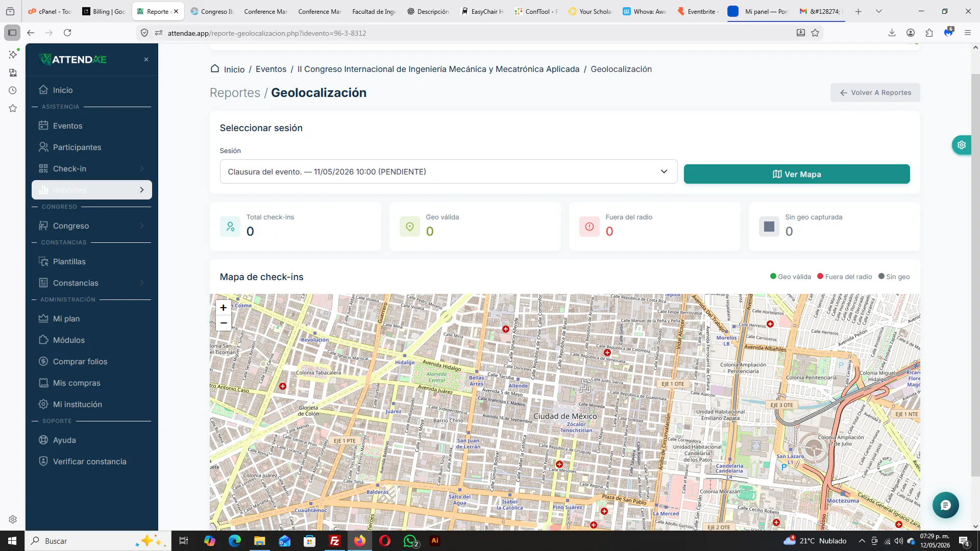This screenshot has width=980, height=551.
Task: Open browser downloads icon
Action: (892, 33)
